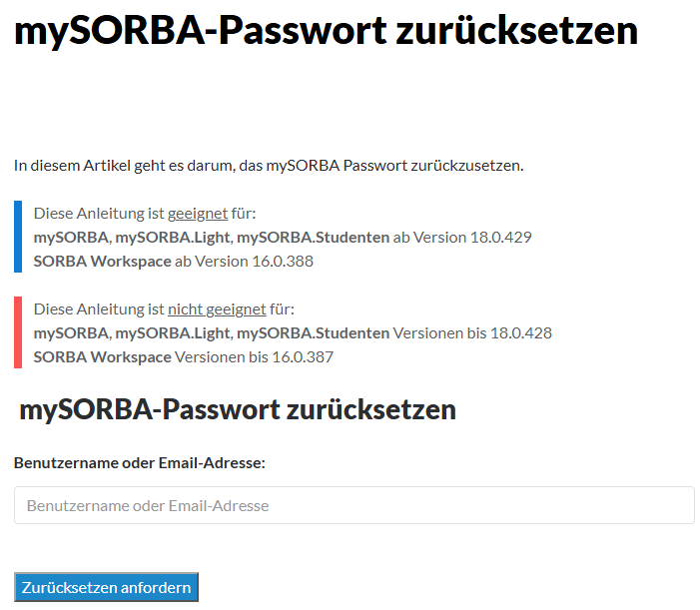Click version number 18.0.429
This screenshot has width=700, height=610.
[x=501, y=238]
